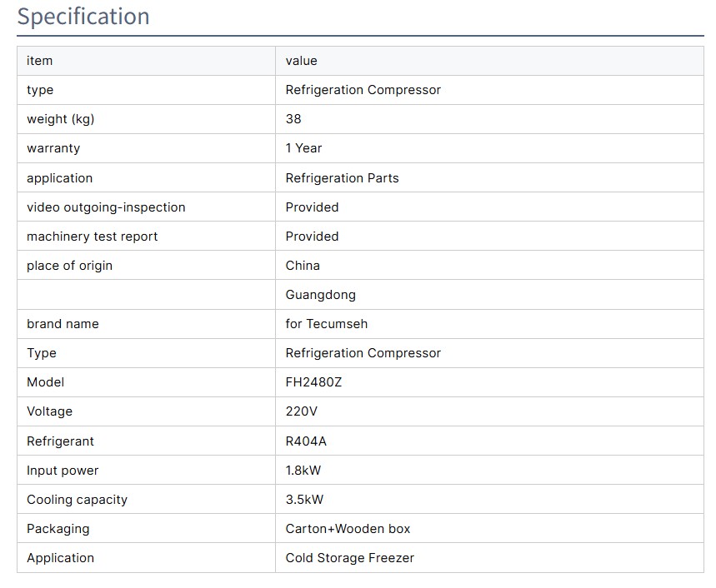The width and height of the screenshot is (716, 588).
Task: Click the 220V voltage value
Action: coord(301,411)
